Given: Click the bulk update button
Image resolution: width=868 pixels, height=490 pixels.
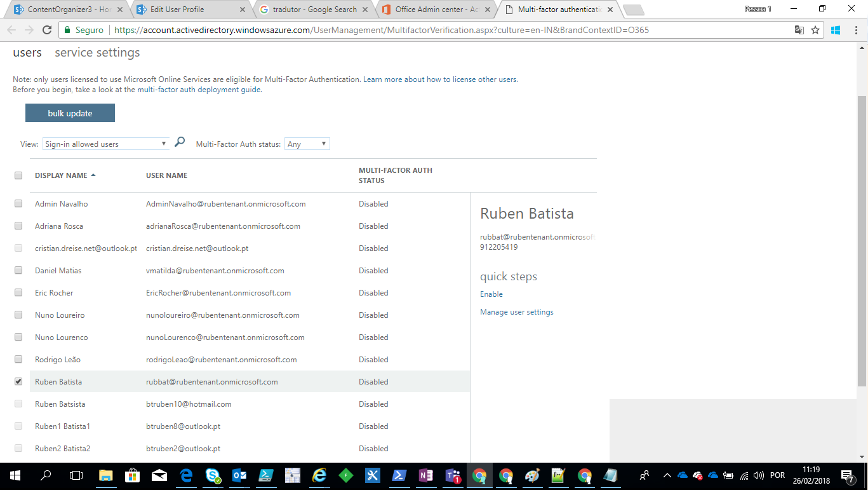Looking at the screenshot, I should [70, 112].
